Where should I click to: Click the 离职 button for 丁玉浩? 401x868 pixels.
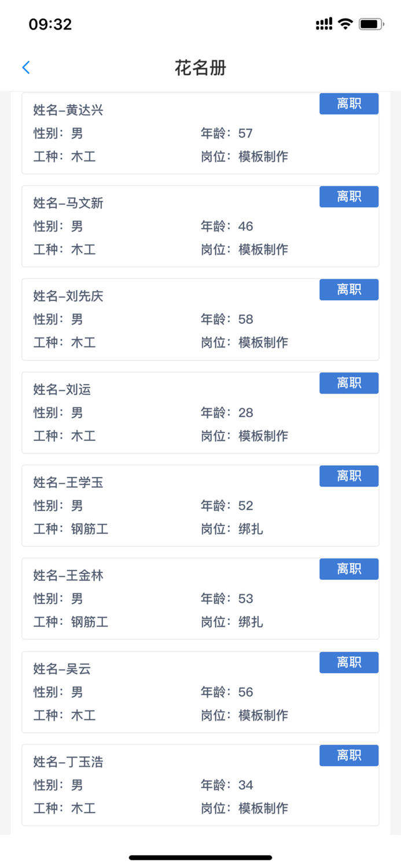pyautogui.click(x=348, y=756)
